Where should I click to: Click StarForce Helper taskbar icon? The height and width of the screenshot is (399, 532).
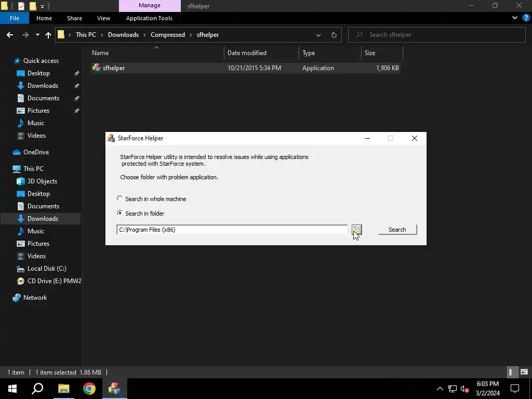coord(114,389)
